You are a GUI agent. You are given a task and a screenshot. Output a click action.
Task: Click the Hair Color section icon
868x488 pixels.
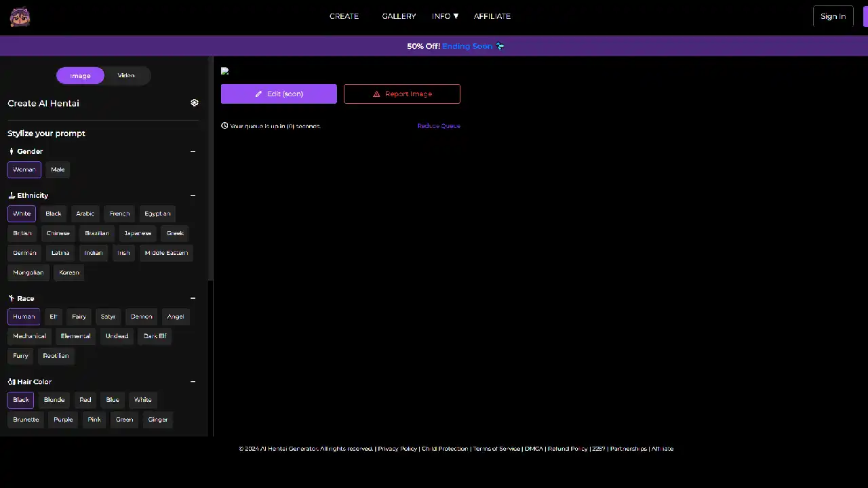point(12,382)
